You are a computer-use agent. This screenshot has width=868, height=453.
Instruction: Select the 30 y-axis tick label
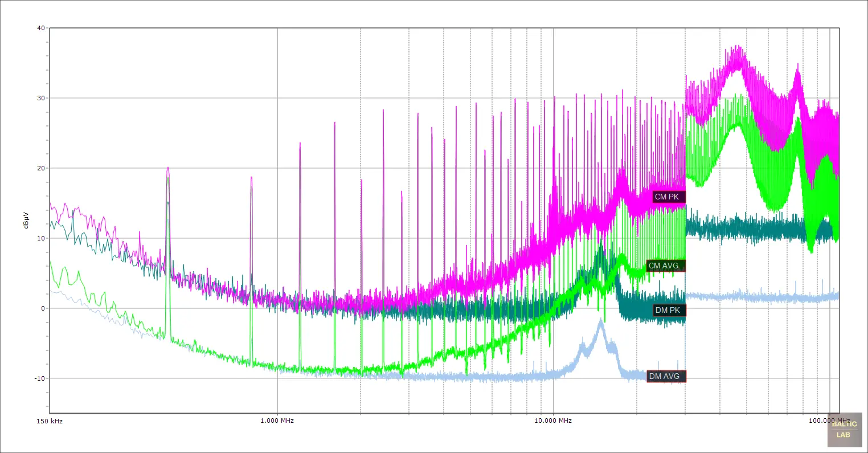[x=40, y=98]
